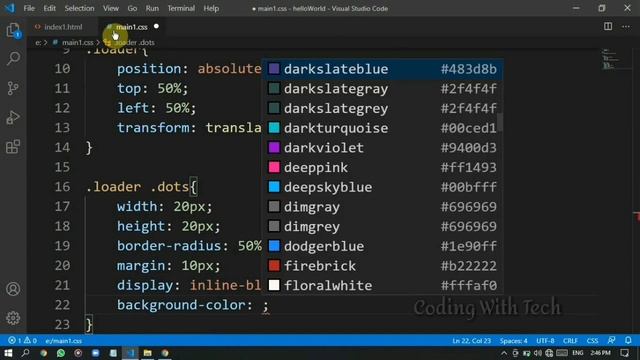The width and height of the screenshot is (640, 360).
Task: Show errors and warnings count in status bar
Action: click(x=22, y=340)
